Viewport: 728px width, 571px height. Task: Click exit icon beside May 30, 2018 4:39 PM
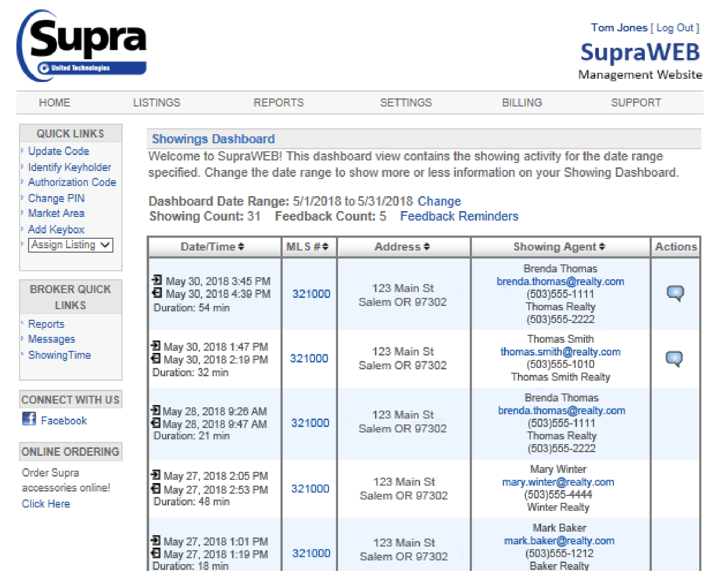[157, 292]
